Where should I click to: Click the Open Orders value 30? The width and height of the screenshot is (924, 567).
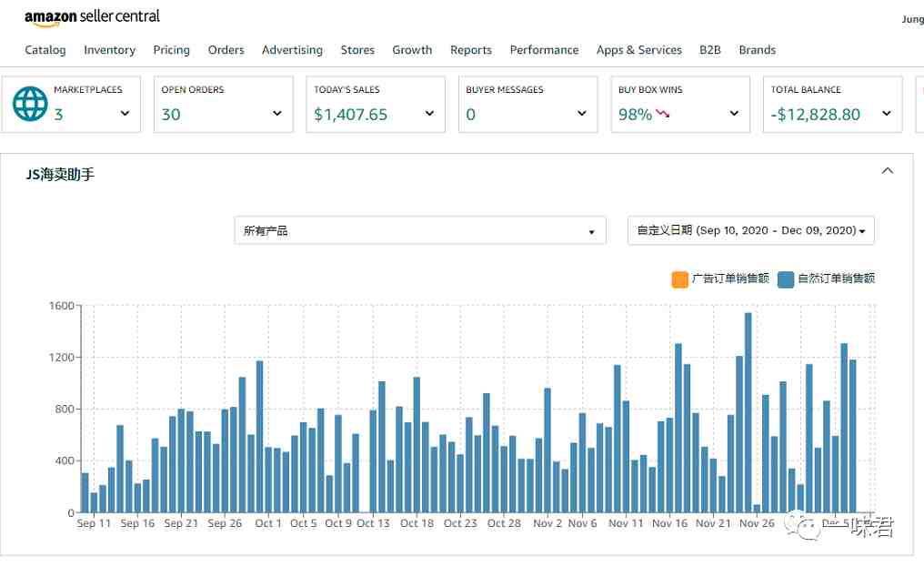pos(171,115)
